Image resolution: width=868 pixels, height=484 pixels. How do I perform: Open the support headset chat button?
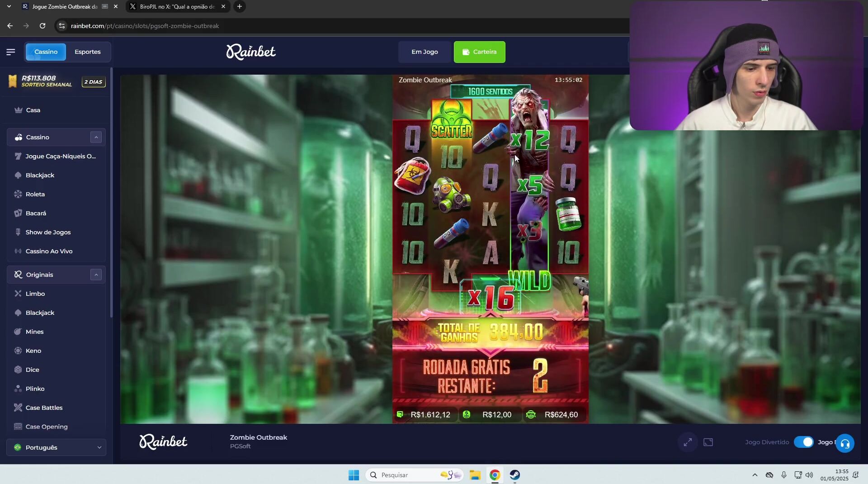coord(845,444)
